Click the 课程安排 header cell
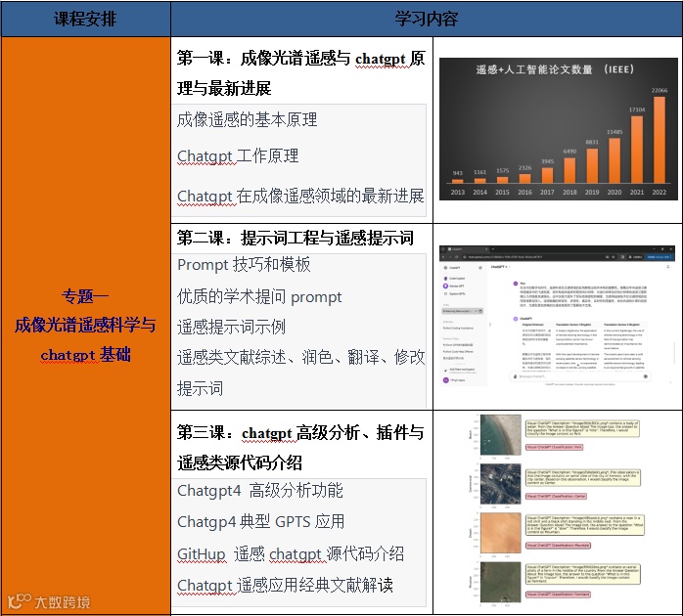The width and height of the screenshot is (683, 616). pyautogui.click(x=85, y=19)
